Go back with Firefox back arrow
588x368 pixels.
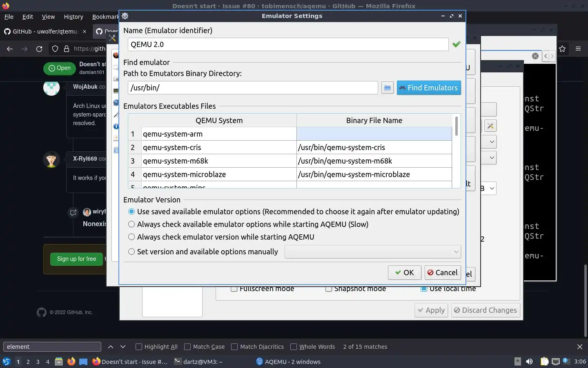click(x=10, y=49)
